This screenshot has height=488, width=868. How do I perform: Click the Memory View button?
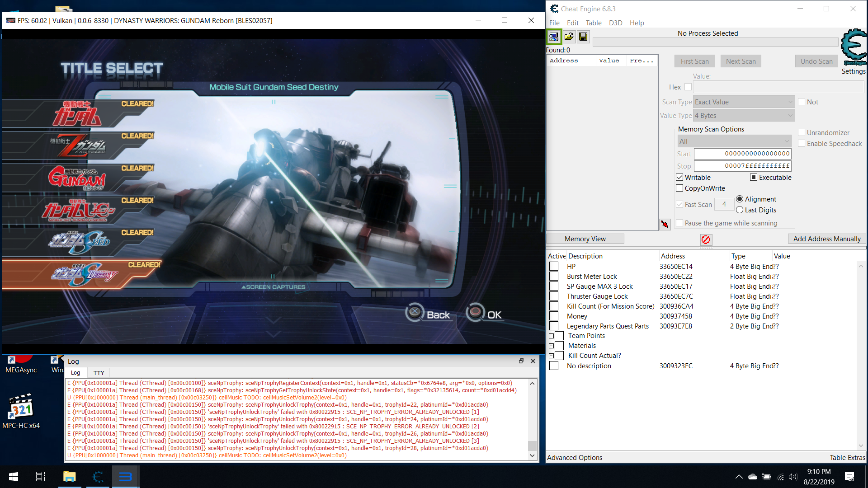[x=585, y=239]
